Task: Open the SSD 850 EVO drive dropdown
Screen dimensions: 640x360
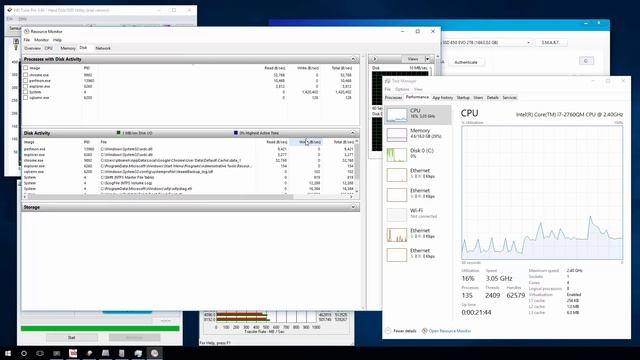Action: [528, 42]
